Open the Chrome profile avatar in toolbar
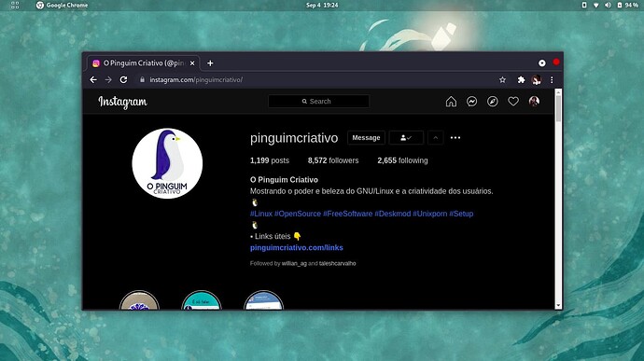644x361 pixels. coord(536,79)
